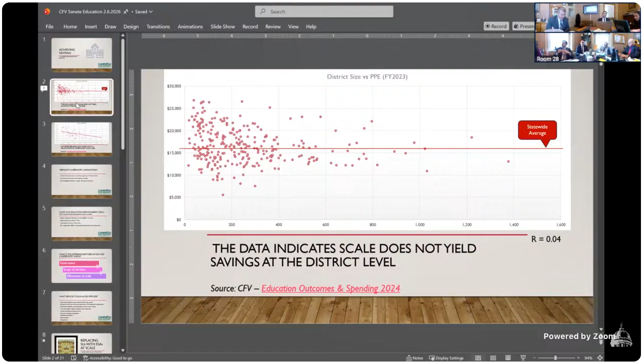This screenshot has height=364, width=643.
Task: Select slide 6 thumbnail
Action: click(82, 266)
